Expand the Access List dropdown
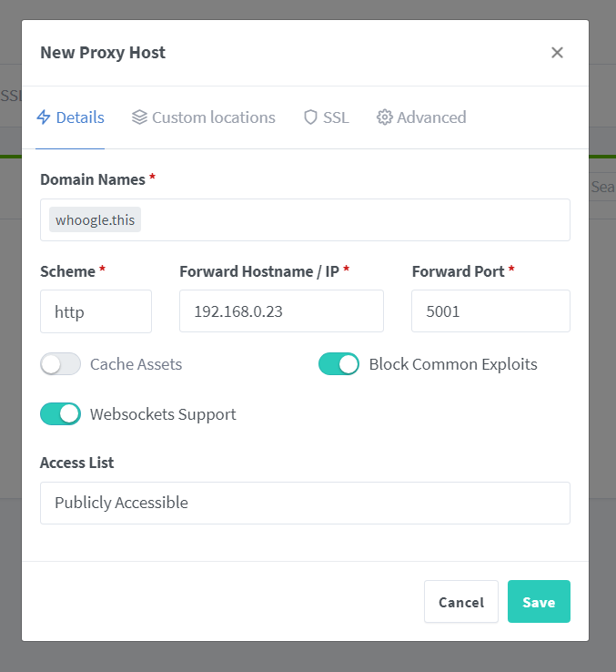Image resolution: width=616 pixels, height=672 pixels. [305, 503]
